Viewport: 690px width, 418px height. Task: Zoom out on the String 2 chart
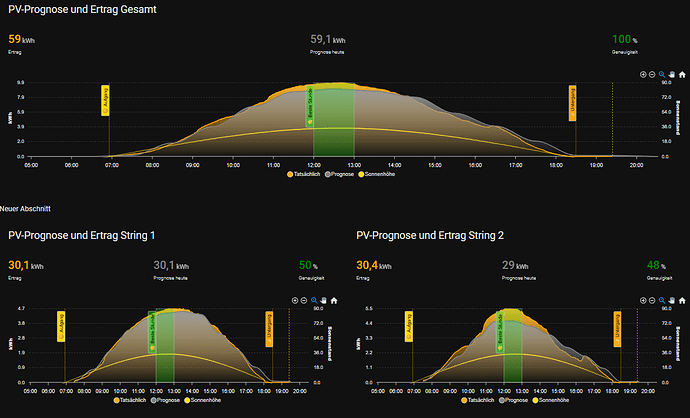coord(652,301)
